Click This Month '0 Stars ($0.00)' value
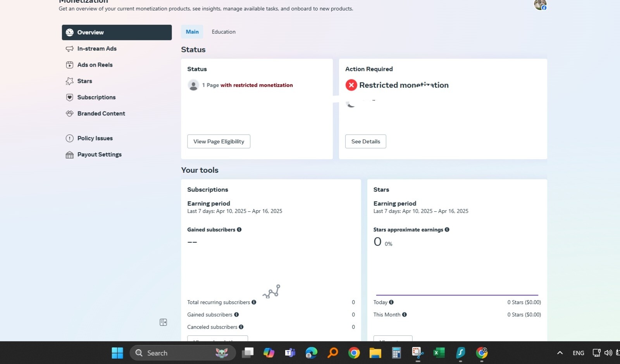Screen dimensions: 620x364 524,315
